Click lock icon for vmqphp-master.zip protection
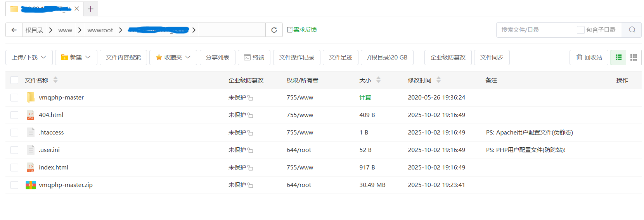Image resolution: width=644 pixels, height=220 pixels. point(250,185)
